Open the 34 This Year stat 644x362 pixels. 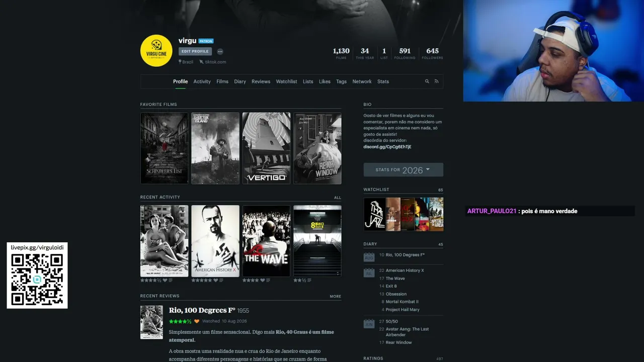tap(365, 53)
